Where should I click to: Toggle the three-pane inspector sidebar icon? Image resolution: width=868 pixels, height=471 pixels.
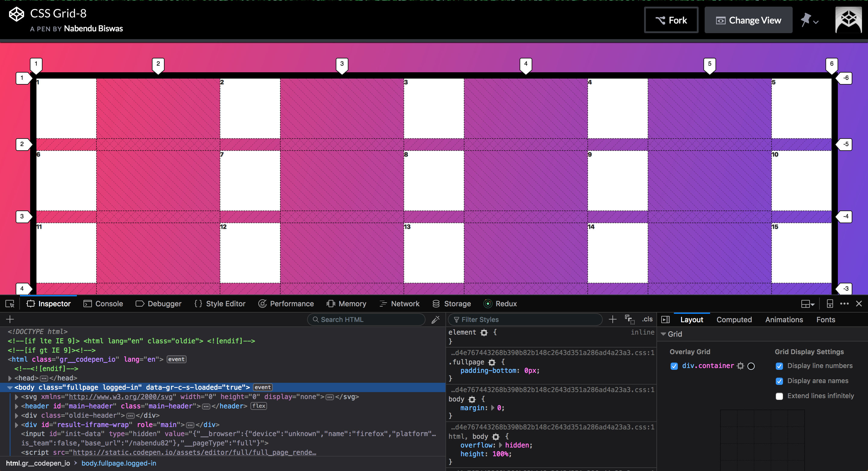pyautogui.click(x=665, y=320)
